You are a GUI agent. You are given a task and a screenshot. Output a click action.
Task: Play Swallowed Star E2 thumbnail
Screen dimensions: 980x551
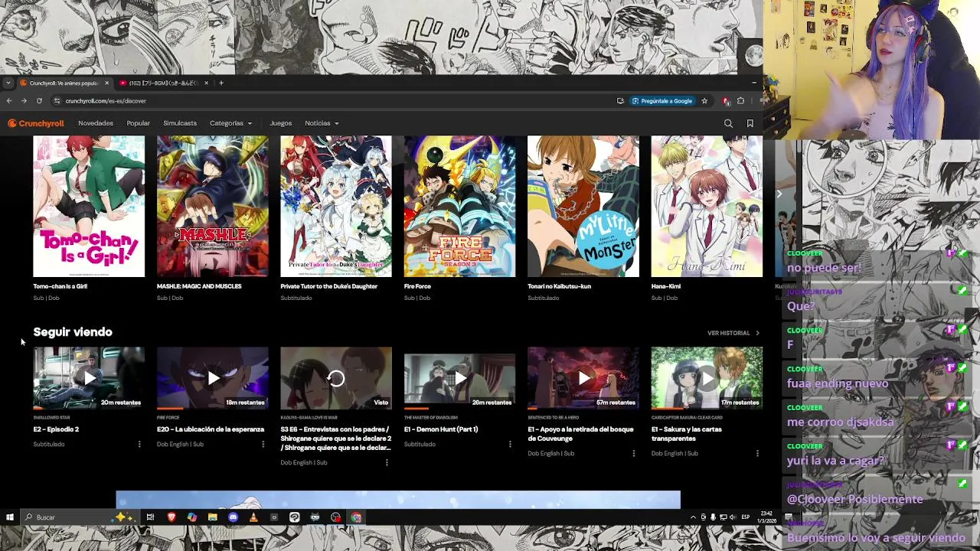(89, 378)
